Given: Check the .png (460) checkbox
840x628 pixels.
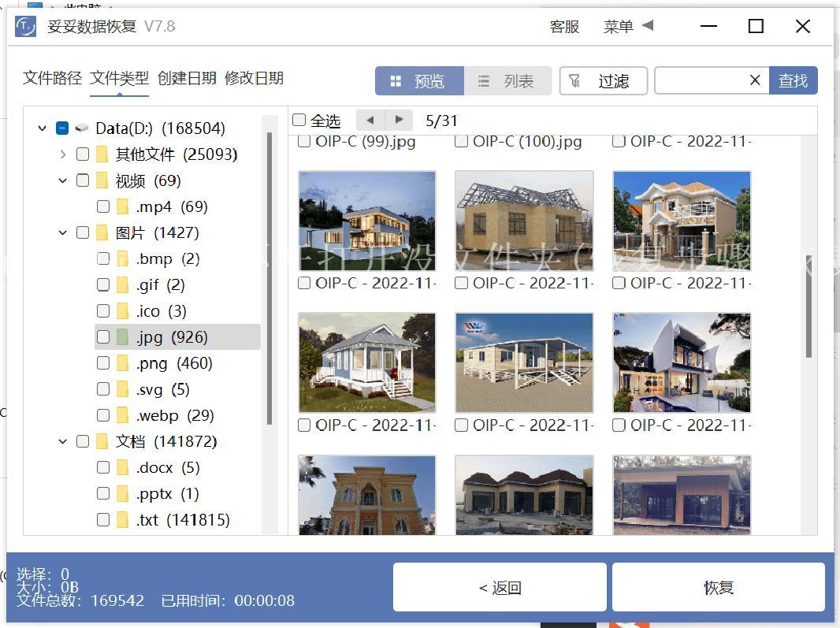Looking at the screenshot, I should pyautogui.click(x=103, y=363).
